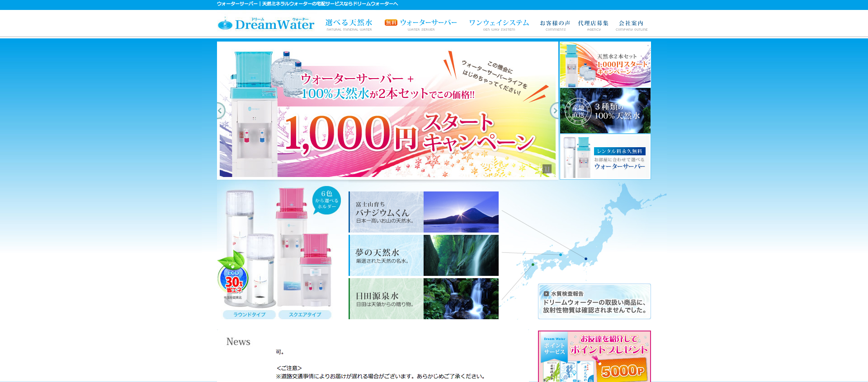
Task: Show next slide with right arrow
Action: pyautogui.click(x=554, y=110)
